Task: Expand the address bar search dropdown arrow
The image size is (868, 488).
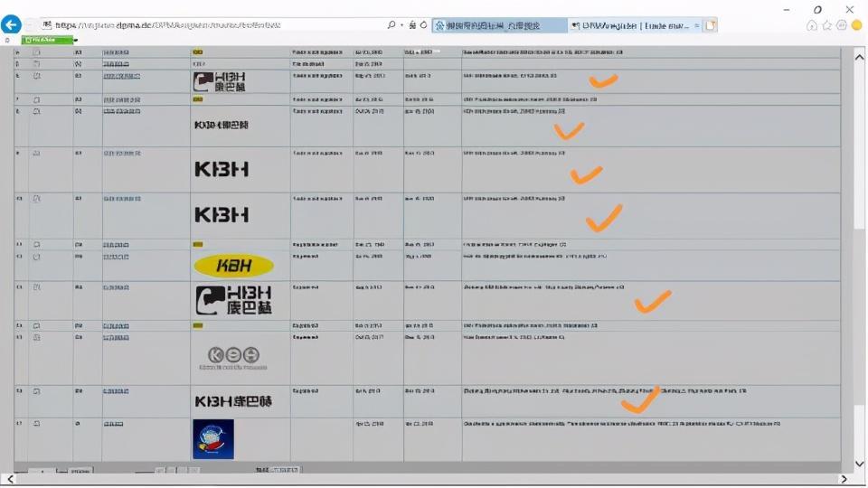Action: click(401, 25)
